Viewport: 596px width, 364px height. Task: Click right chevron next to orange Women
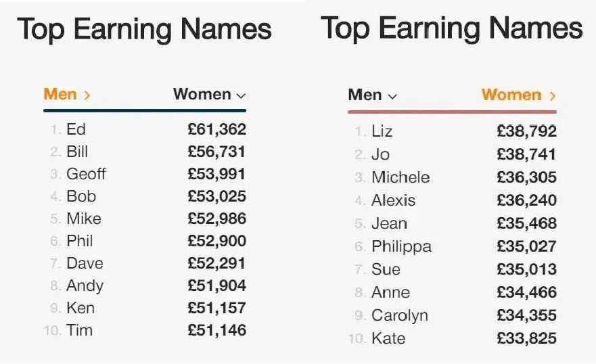coord(553,96)
